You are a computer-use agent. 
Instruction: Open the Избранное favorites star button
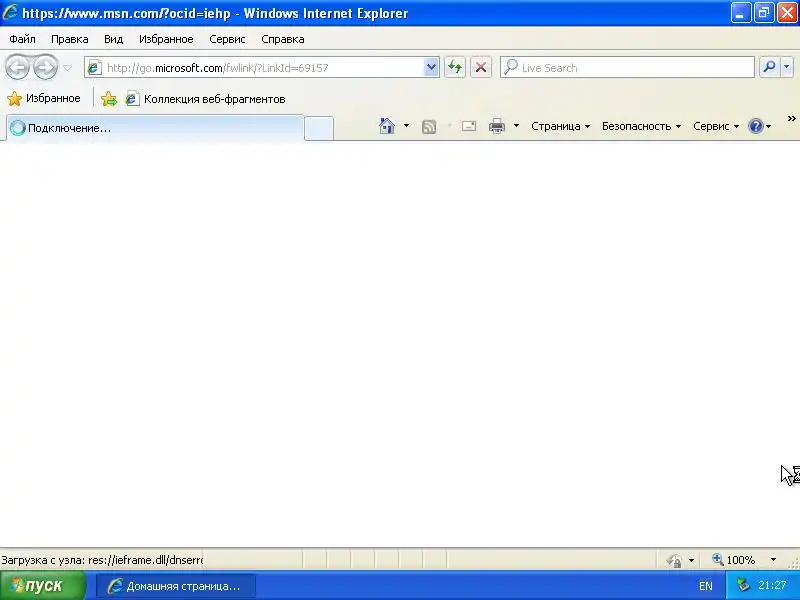[x=44, y=98]
